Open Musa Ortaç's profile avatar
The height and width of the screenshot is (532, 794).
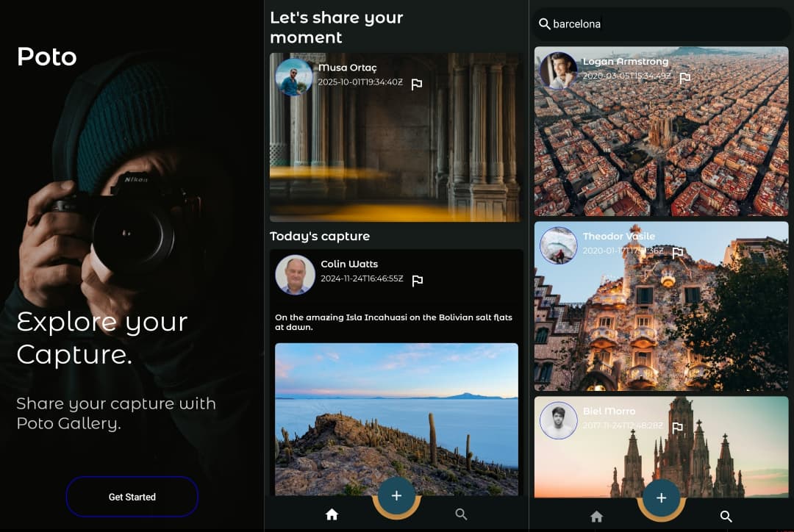pos(294,78)
